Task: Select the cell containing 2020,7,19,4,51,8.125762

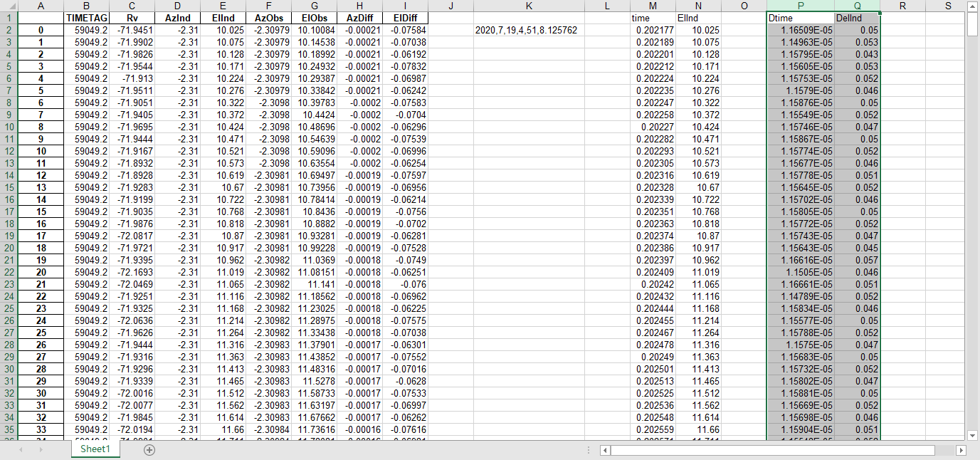Action: [x=529, y=30]
